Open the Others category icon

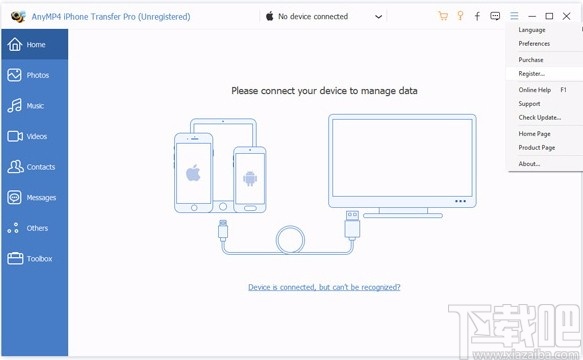pyautogui.click(x=13, y=228)
